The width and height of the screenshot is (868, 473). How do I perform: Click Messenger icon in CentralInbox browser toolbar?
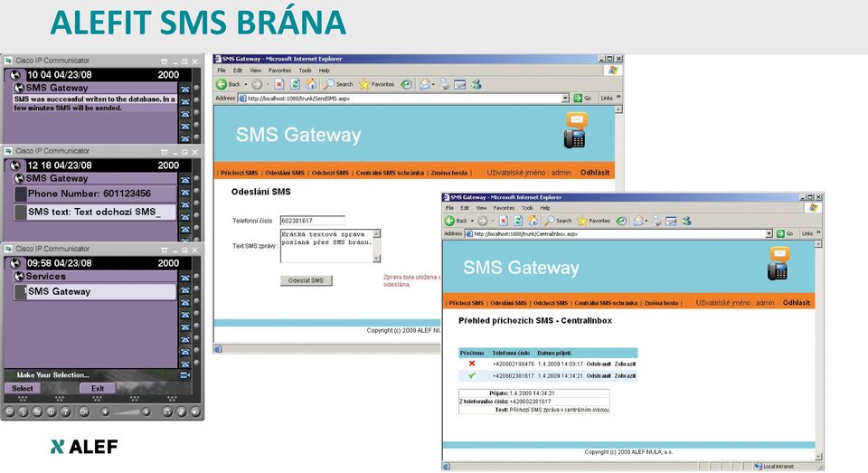tap(686, 221)
